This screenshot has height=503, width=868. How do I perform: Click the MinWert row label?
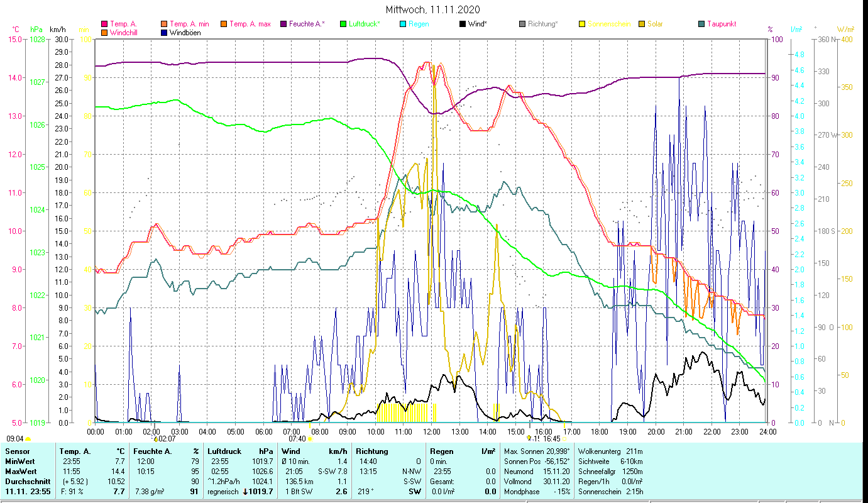click(x=21, y=462)
